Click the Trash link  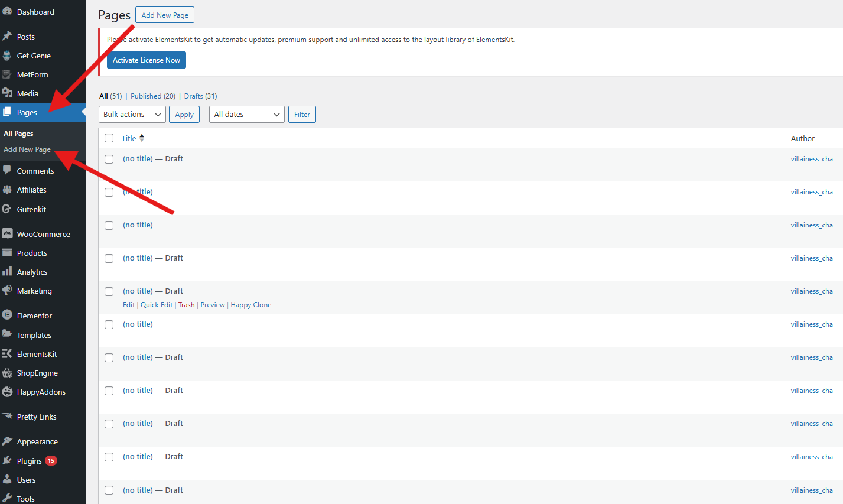click(186, 305)
